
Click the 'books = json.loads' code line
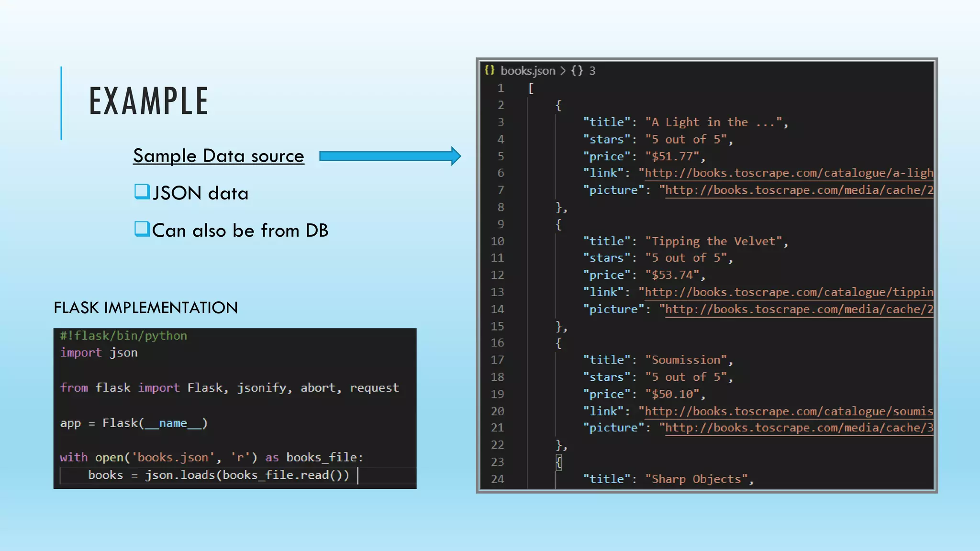point(219,475)
